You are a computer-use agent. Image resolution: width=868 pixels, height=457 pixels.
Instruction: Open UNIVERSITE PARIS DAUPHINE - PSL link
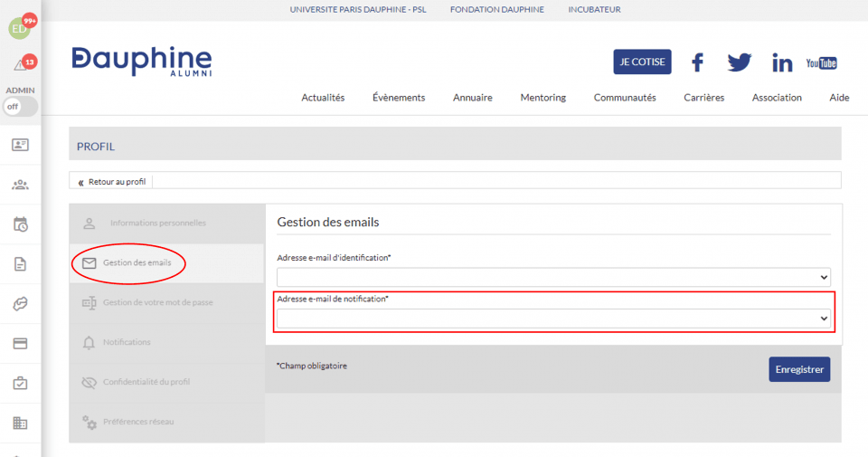358,9
